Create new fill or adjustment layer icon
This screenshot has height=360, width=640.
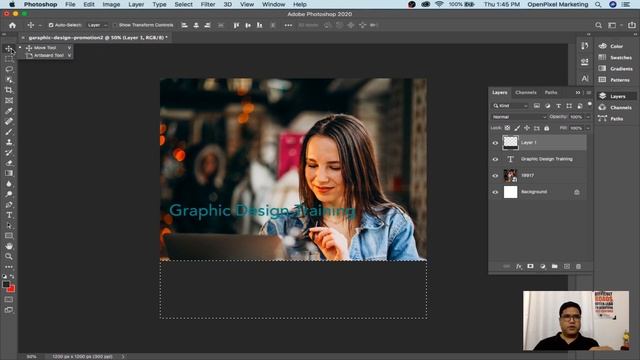point(542,266)
